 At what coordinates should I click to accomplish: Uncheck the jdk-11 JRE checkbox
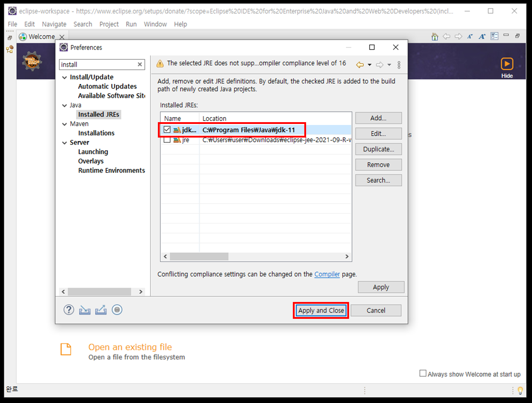coord(167,130)
